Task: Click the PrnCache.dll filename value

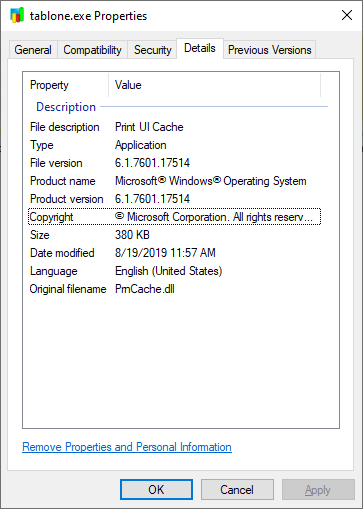Action: point(145,289)
